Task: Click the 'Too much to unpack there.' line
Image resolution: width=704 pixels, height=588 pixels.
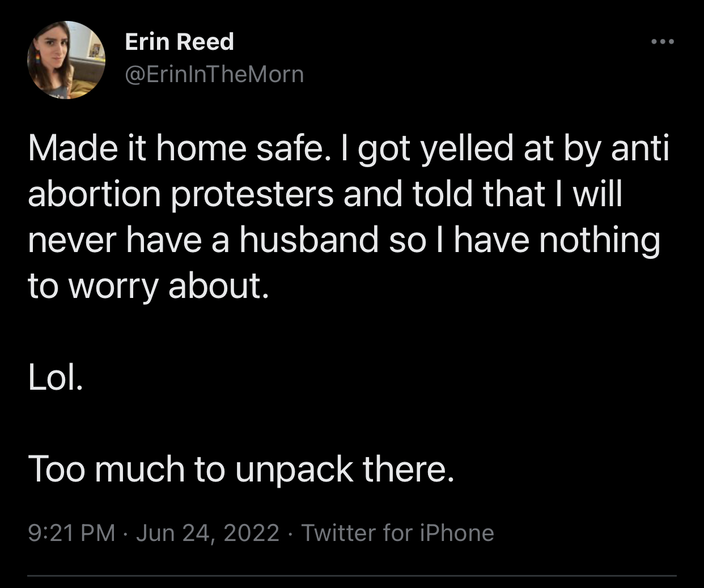Action: (241, 469)
